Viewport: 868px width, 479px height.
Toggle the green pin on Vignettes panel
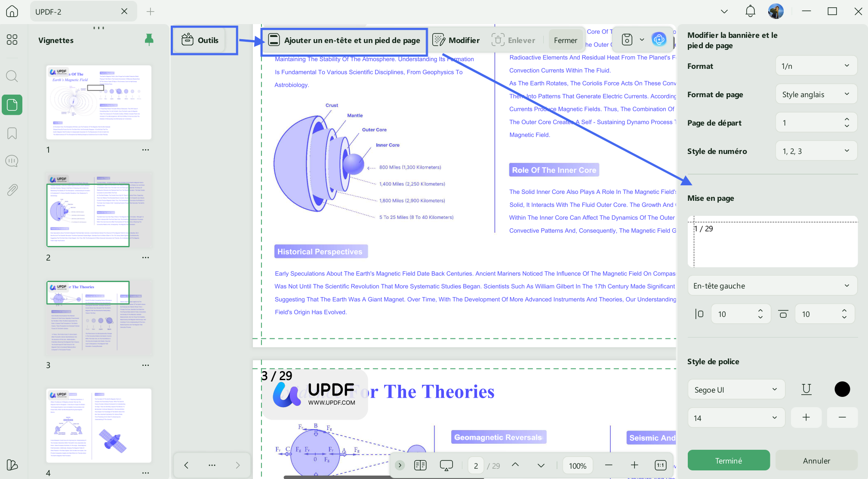pyautogui.click(x=149, y=40)
